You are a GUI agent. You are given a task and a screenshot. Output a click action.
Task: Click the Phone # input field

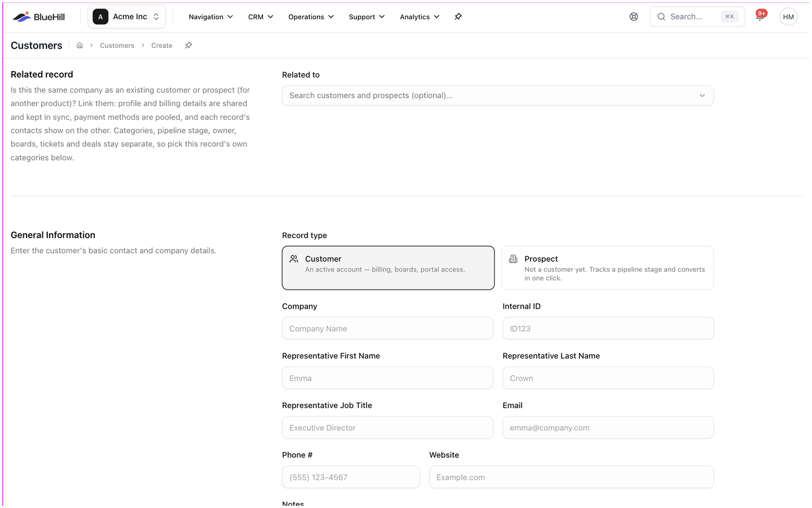pos(351,478)
